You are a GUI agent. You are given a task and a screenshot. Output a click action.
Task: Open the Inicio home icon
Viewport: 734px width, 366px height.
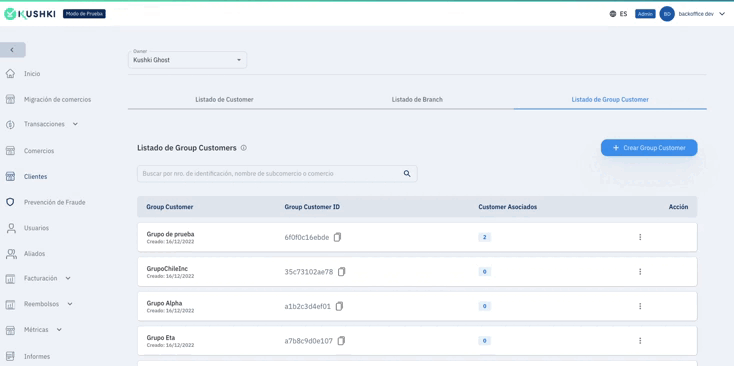(10, 73)
